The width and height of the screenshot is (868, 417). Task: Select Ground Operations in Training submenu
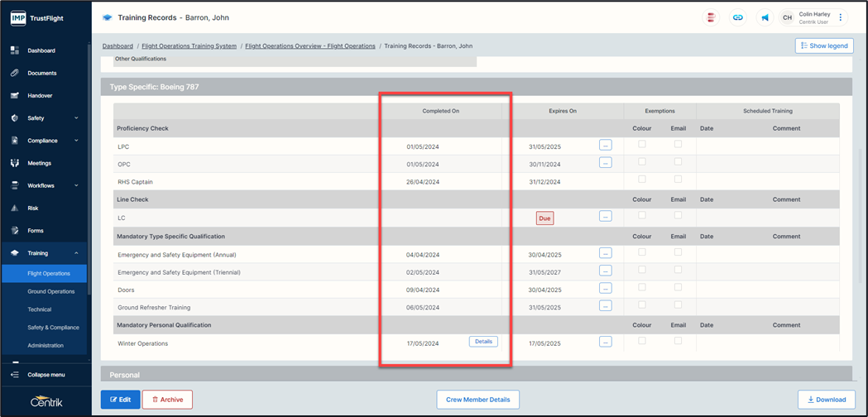tap(50, 291)
